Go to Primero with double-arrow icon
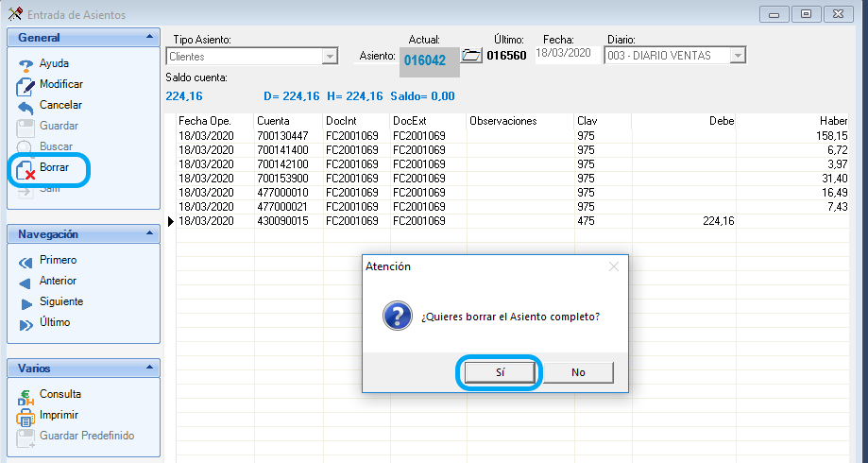Screen dimensions: 868x463 26,263
